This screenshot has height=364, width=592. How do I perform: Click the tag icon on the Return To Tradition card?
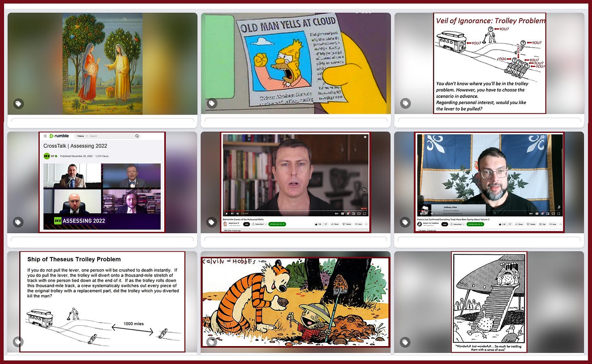pyautogui.click(x=405, y=222)
